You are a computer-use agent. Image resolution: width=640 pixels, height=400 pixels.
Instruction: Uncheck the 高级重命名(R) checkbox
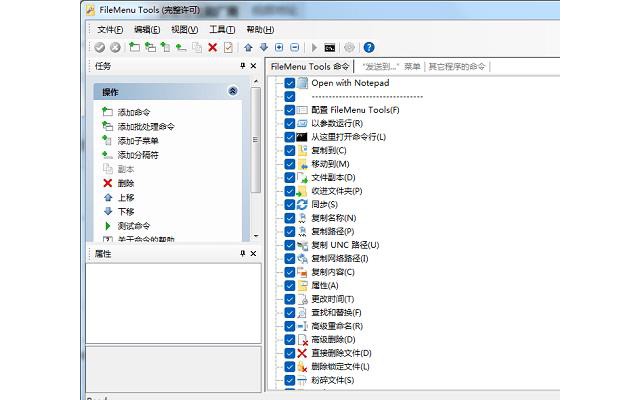[290, 326]
